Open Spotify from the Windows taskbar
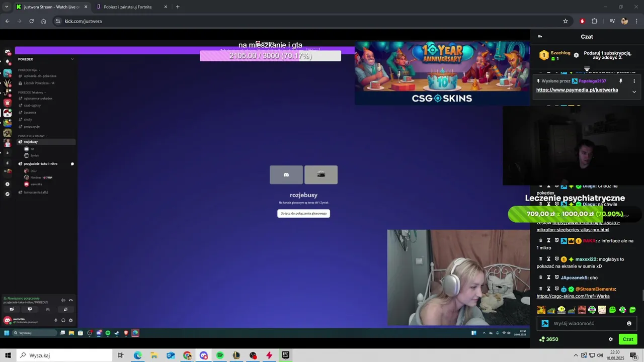Viewport: 644px width, 362px height. (x=220, y=355)
